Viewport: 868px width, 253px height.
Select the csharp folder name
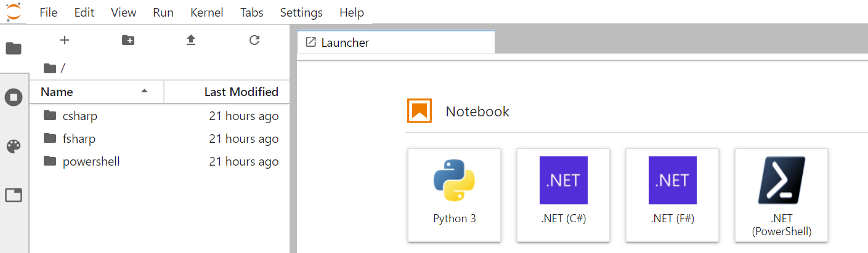[80, 116]
